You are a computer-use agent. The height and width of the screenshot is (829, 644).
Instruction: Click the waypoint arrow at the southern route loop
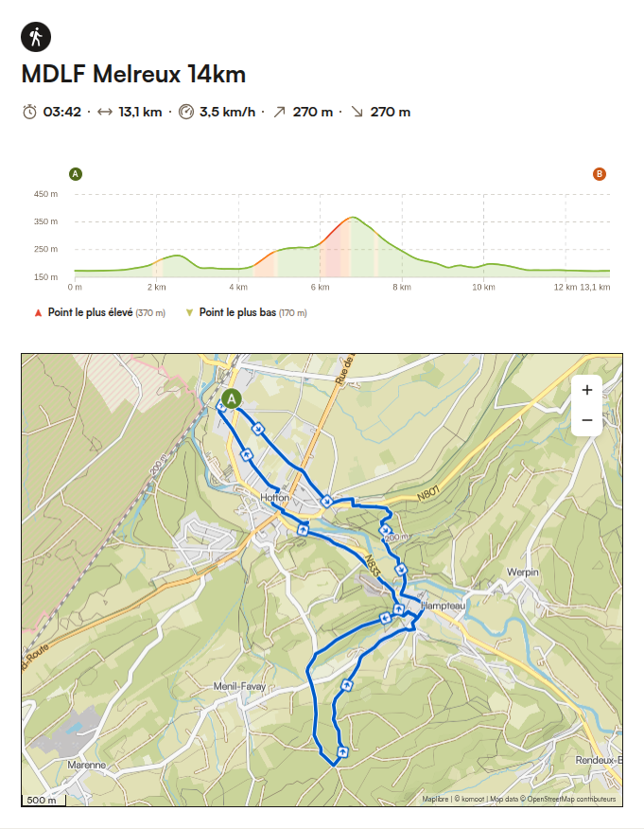[x=340, y=750]
